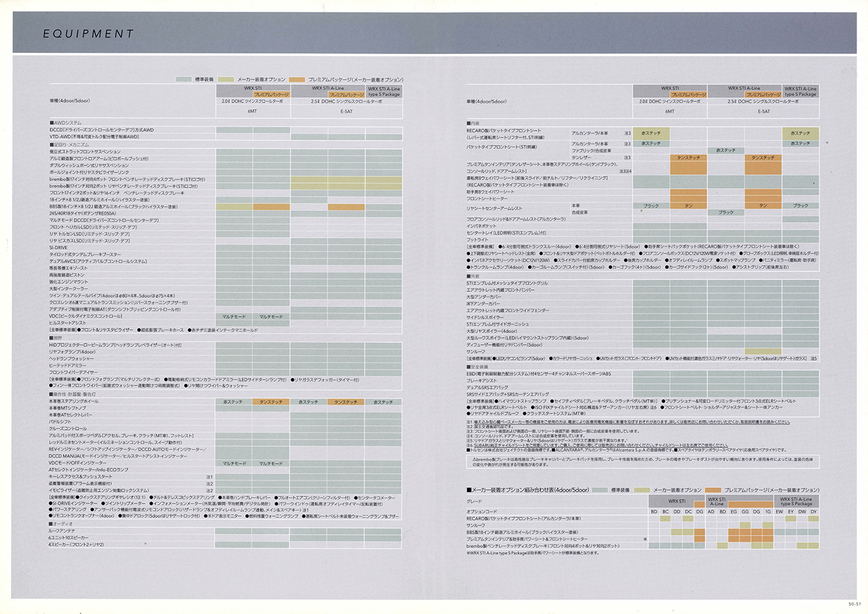Select the 高強度鋳造ピストン row label
This screenshot has height=614, width=868.
[x=67, y=275]
